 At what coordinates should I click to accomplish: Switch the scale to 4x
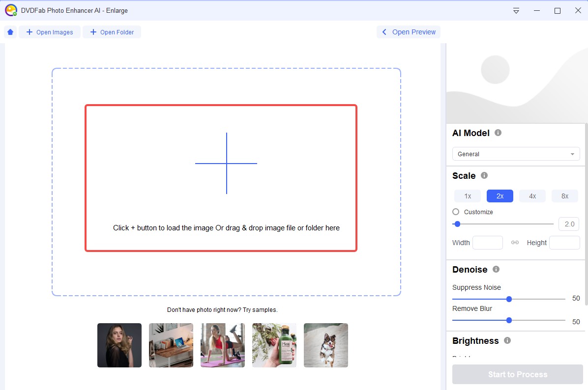(532, 195)
